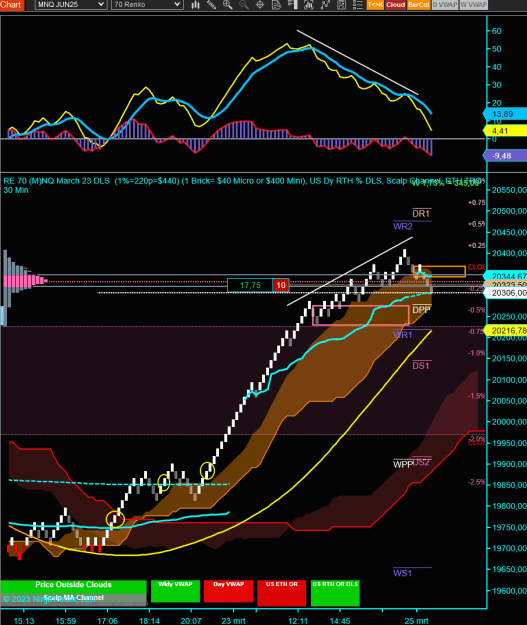Click the US ETH OR red panel
Viewport: 527px width, 625px height.
tap(282, 591)
